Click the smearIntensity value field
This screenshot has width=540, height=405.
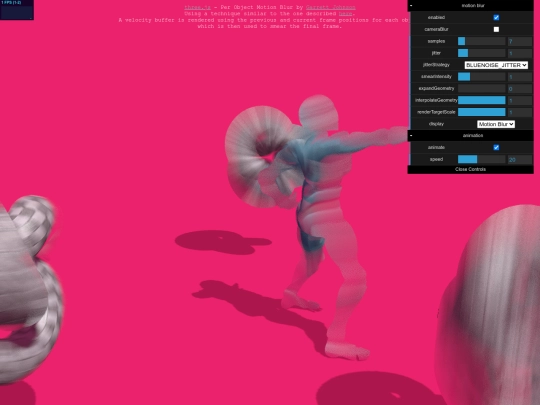[x=520, y=76]
